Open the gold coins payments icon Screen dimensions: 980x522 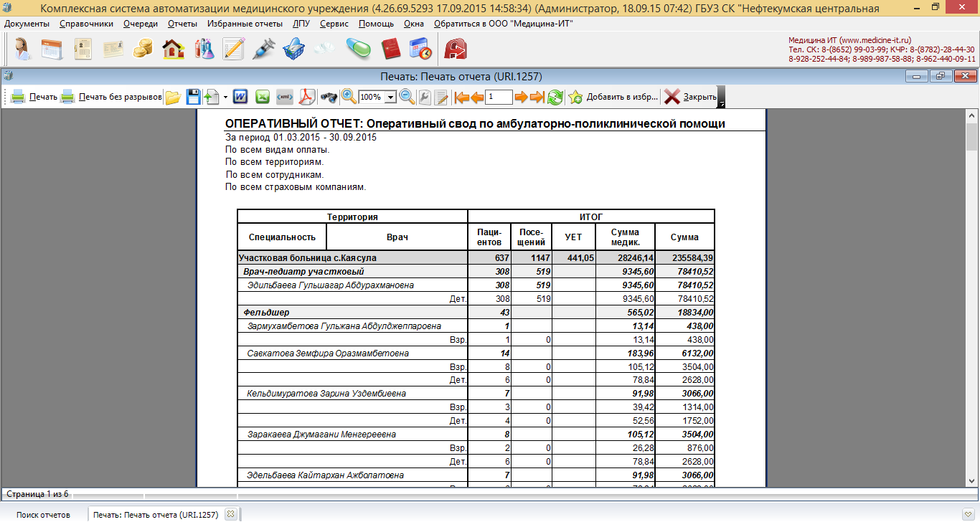click(143, 49)
